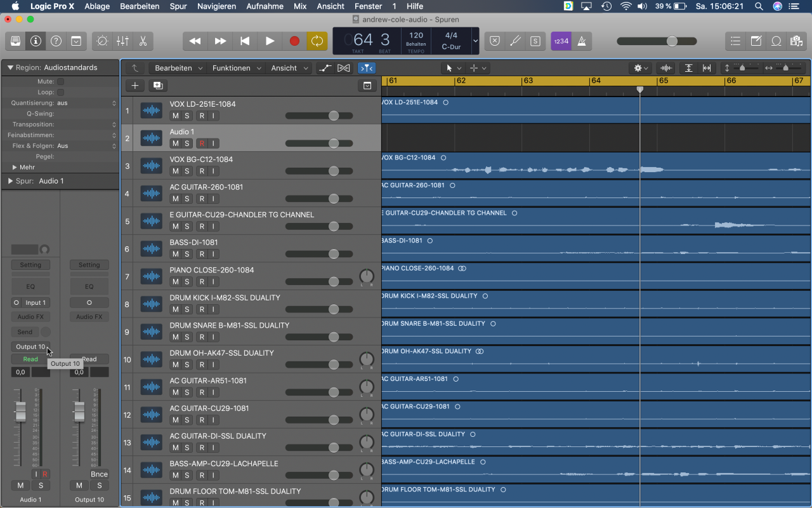Screen dimensions: 812x508
Task: Toggle the Waveform Zoom button
Action: click(666, 68)
